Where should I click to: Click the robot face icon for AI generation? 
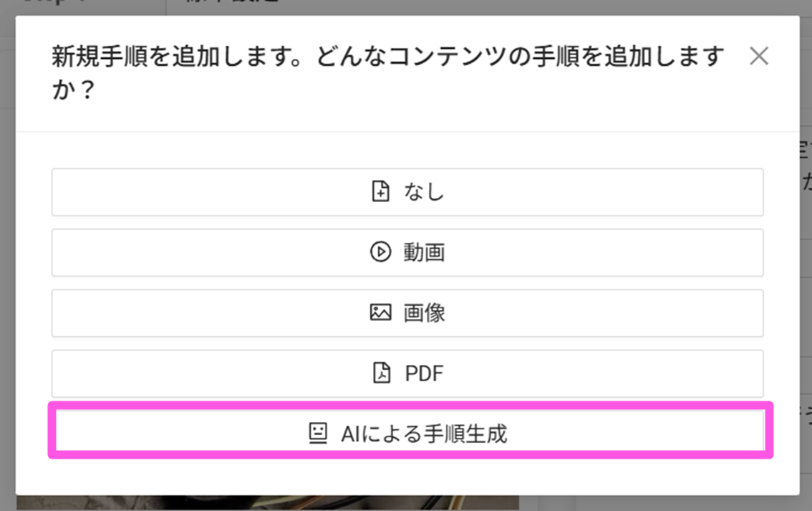point(317,434)
